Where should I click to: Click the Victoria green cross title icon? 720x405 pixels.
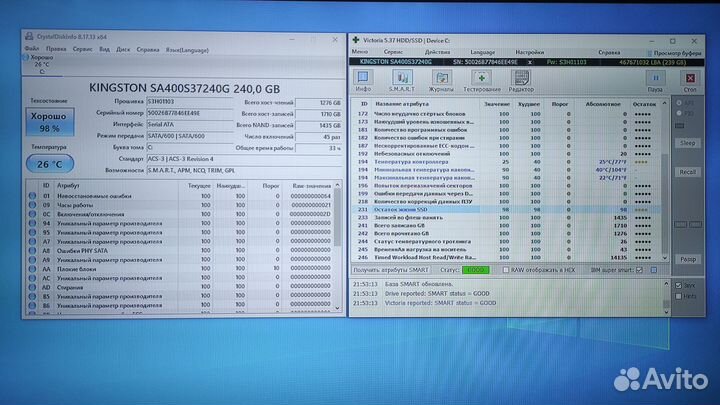355,40
